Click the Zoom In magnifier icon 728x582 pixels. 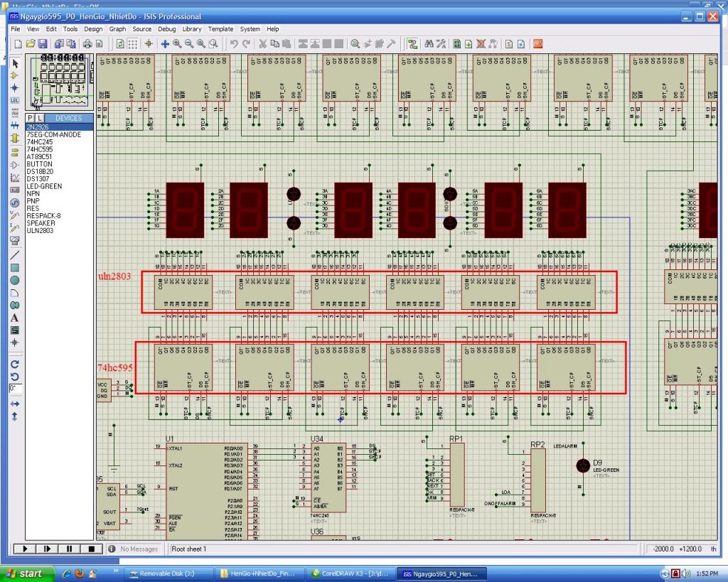point(177,44)
